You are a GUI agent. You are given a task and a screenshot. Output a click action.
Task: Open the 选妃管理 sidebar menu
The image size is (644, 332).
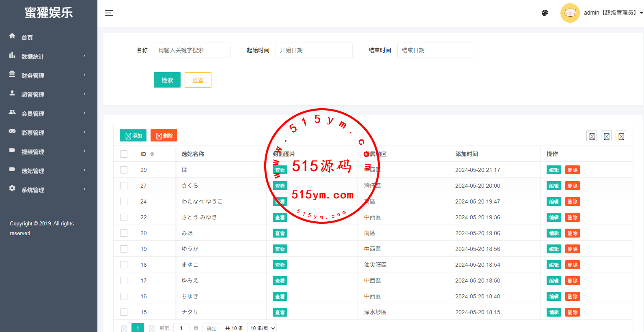pyautogui.click(x=33, y=171)
